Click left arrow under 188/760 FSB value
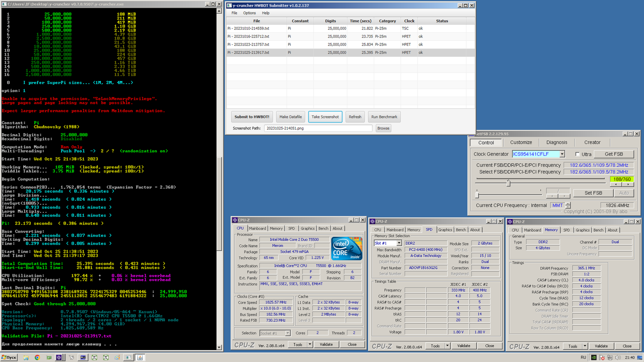644x362 pixels. pos(616,184)
